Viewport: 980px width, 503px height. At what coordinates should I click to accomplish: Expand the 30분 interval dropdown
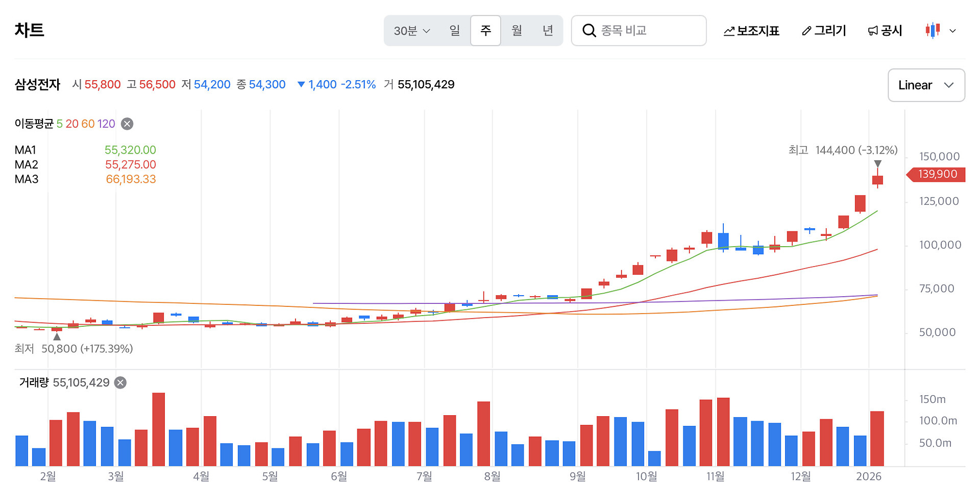(411, 31)
